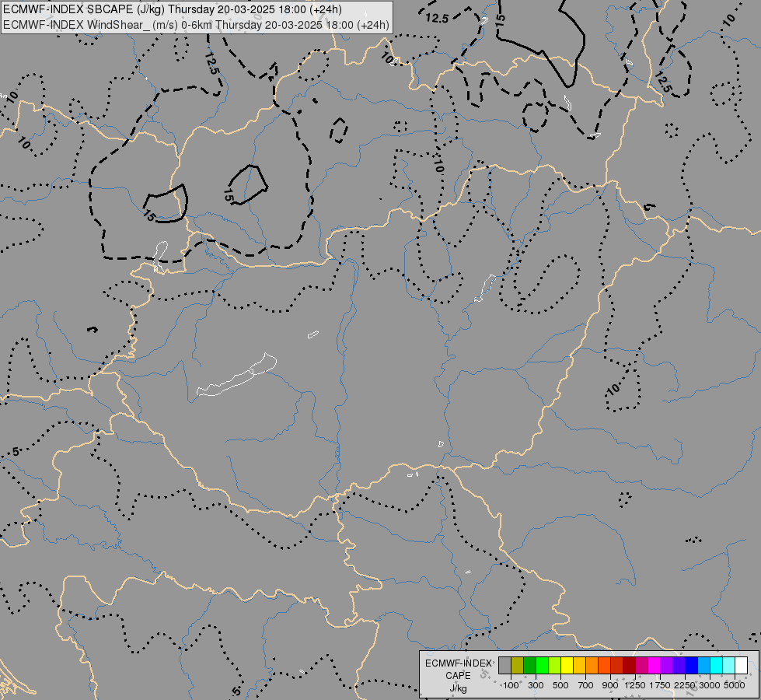
Task: Click the gray swatch in CAPE legend
Action: 504,666
